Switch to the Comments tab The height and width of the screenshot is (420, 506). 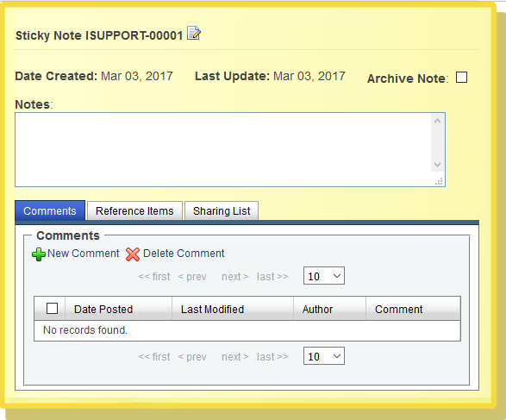tap(50, 210)
